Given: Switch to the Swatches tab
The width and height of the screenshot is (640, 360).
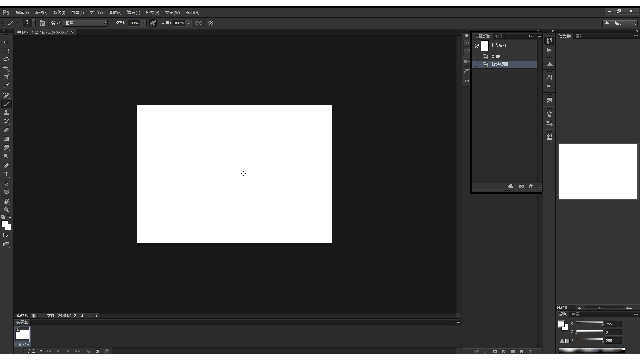Looking at the screenshot, I should [x=575, y=314].
